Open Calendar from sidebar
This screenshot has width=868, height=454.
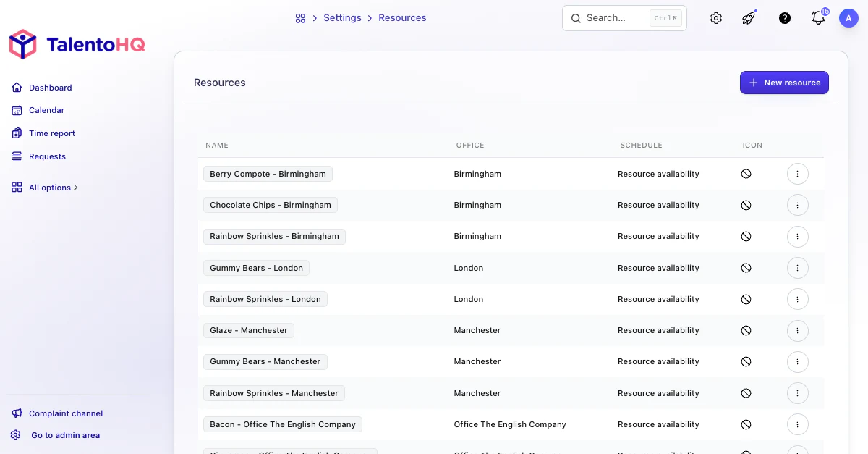(x=47, y=110)
